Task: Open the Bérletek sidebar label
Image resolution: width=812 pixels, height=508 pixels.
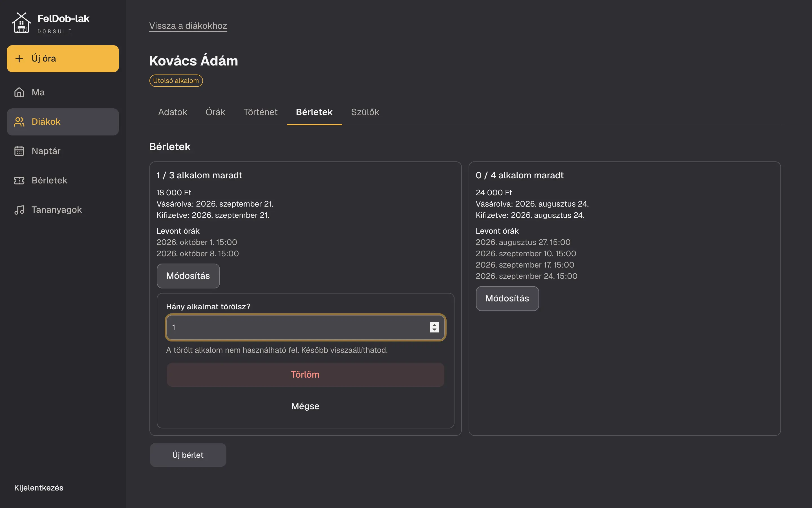Action: (x=49, y=180)
